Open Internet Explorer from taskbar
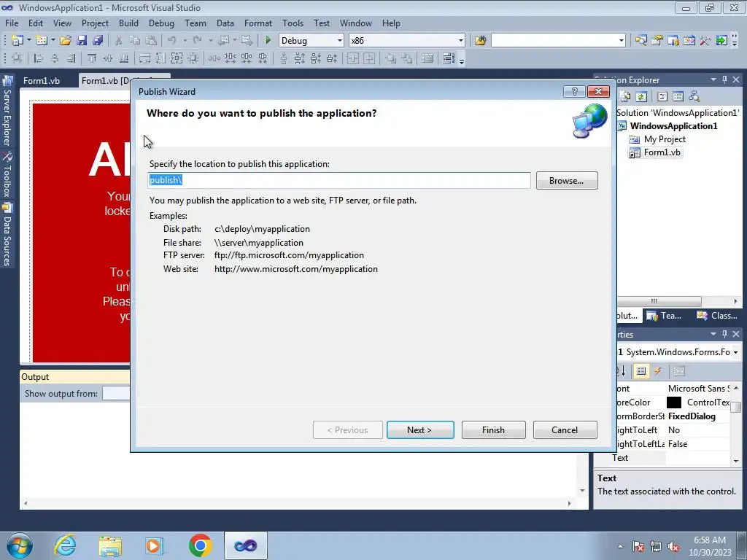The height and width of the screenshot is (560, 747). 65,545
